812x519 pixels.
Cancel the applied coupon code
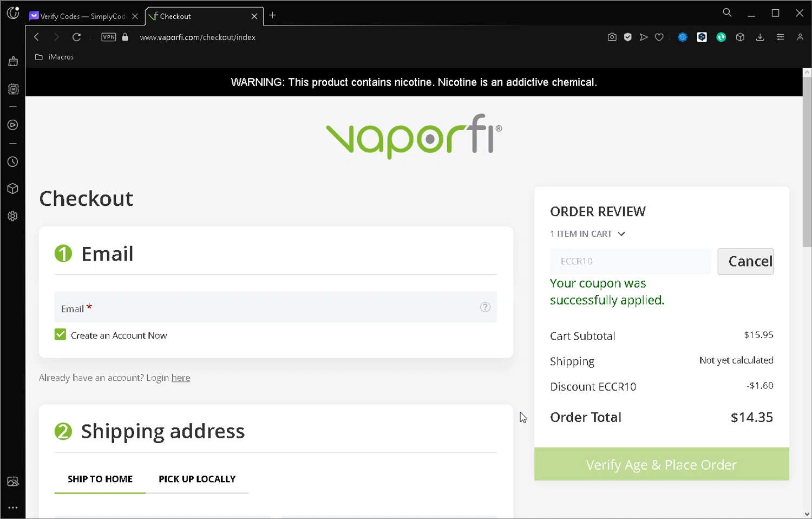click(x=745, y=261)
